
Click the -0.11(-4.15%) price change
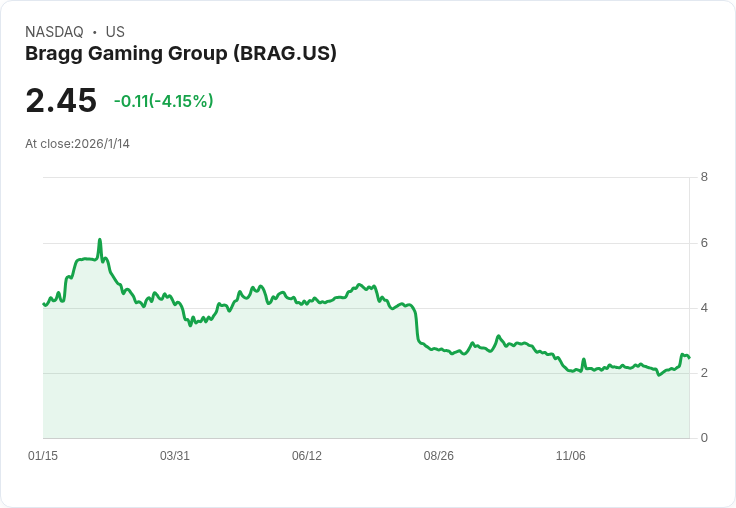[x=163, y=101]
